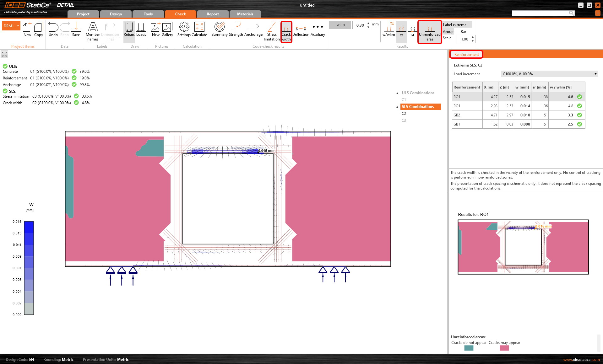Click the crack width color scale bar
Viewport: 603px width, 364px height.
29,268
